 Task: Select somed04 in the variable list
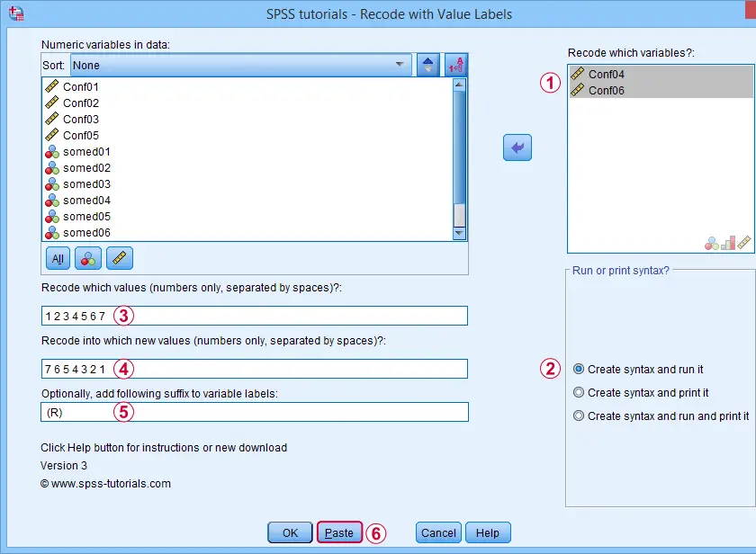click(x=247, y=201)
